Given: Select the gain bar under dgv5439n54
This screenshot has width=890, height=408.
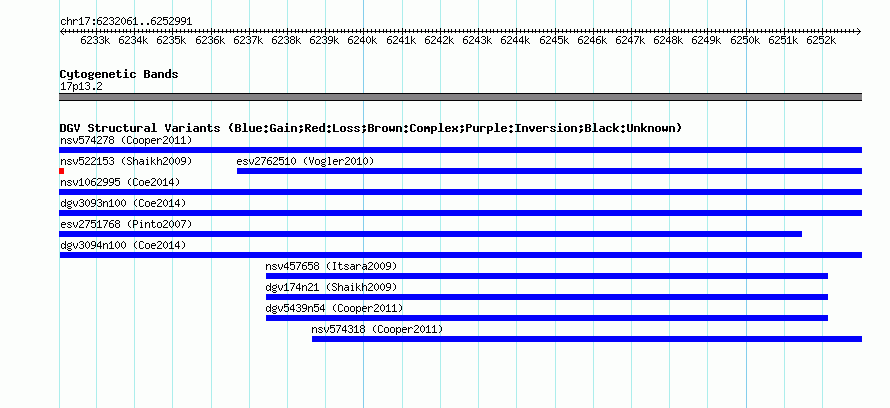Looking at the screenshot, I should click(547, 318).
